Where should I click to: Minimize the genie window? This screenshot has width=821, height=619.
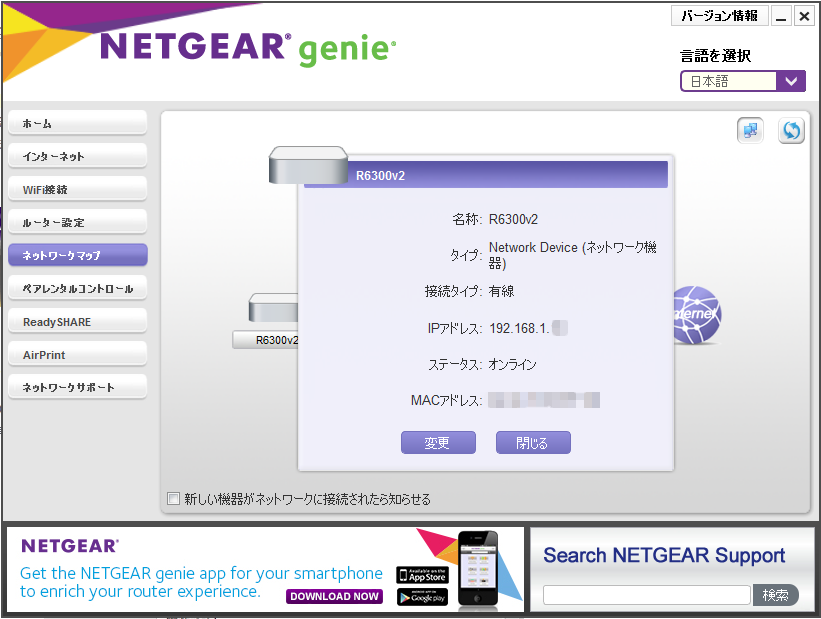781,16
